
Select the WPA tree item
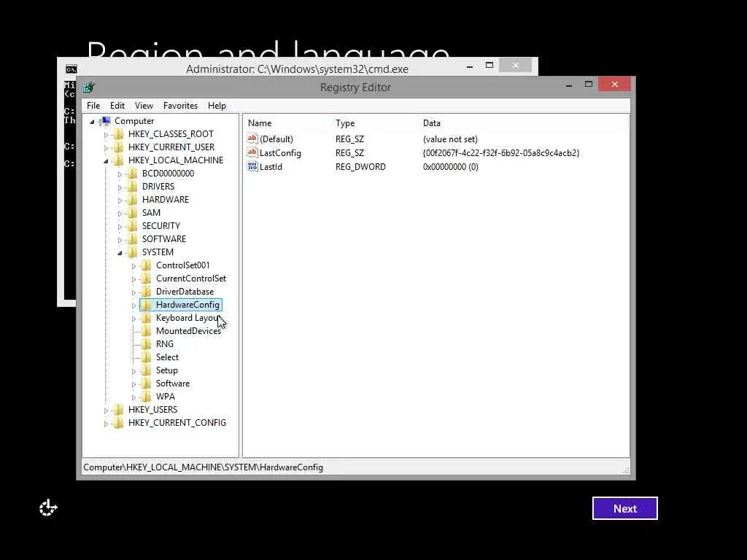click(166, 397)
